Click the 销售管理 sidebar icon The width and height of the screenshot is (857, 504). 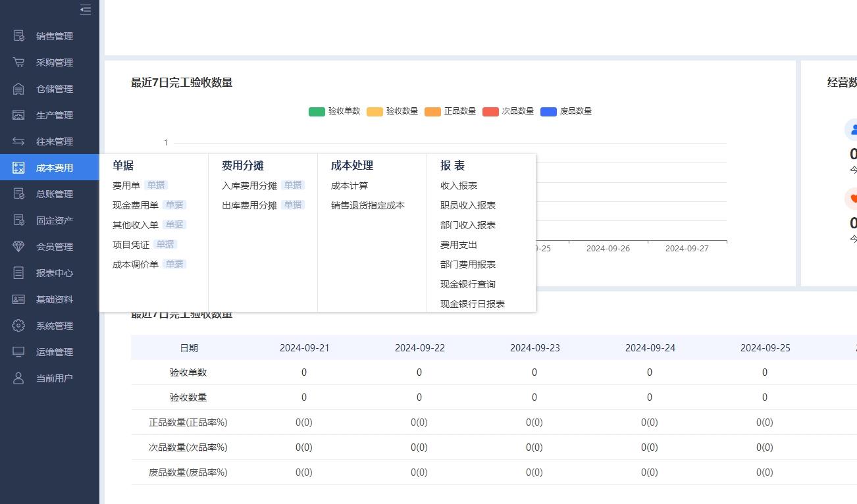18,36
